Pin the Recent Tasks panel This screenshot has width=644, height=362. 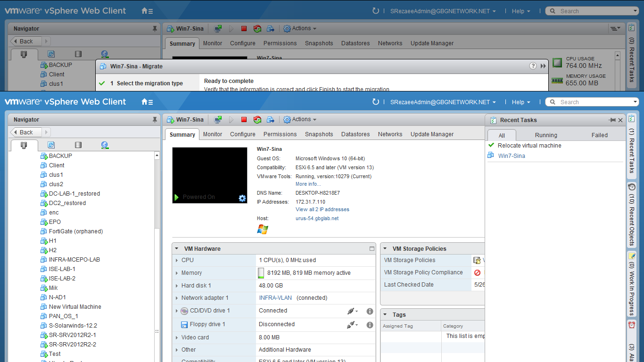point(612,120)
